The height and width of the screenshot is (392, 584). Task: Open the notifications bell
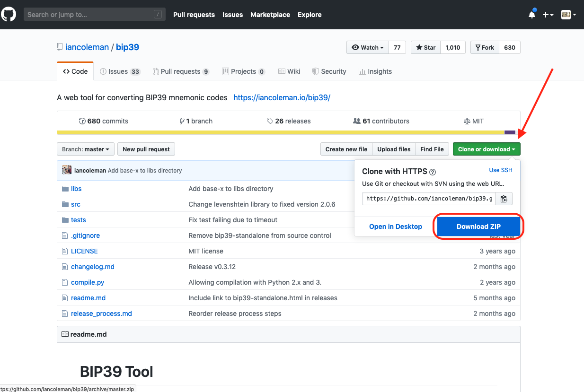(x=532, y=15)
